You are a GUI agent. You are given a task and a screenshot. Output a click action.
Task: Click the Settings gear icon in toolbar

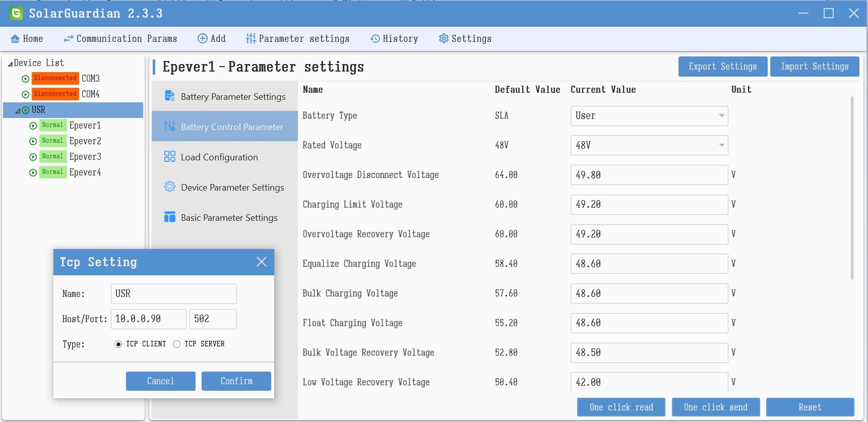444,39
